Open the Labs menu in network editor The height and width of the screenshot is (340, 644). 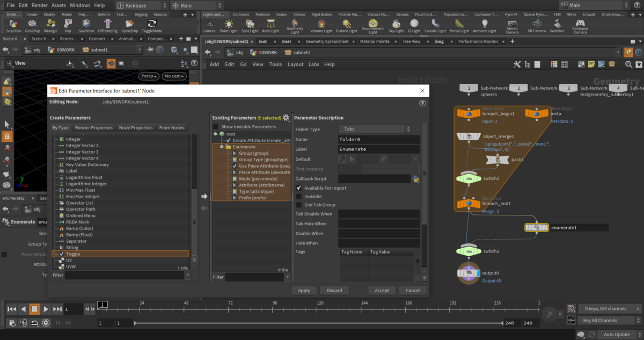[313, 64]
